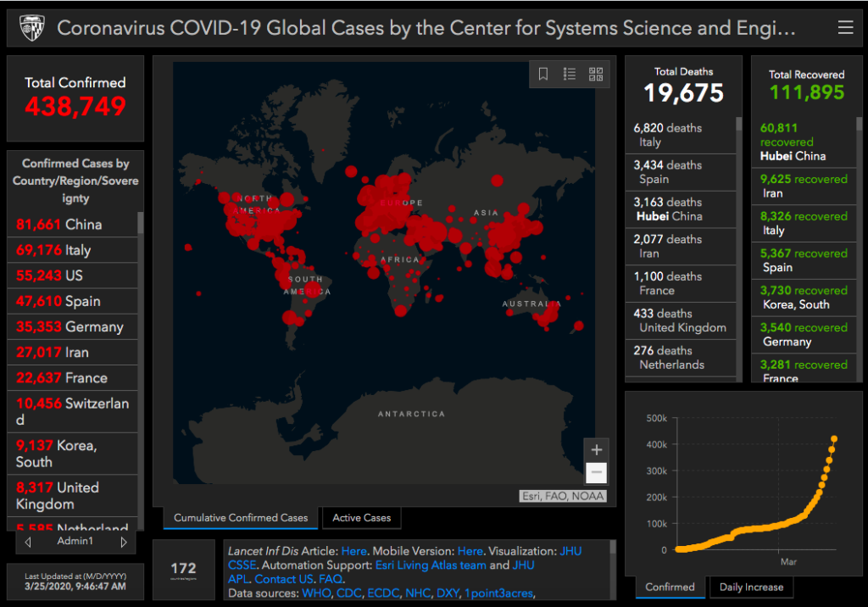The width and height of the screenshot is (868, 607).
Task: Open the Esri Living Atlas team link
Action: coord(431,565)
